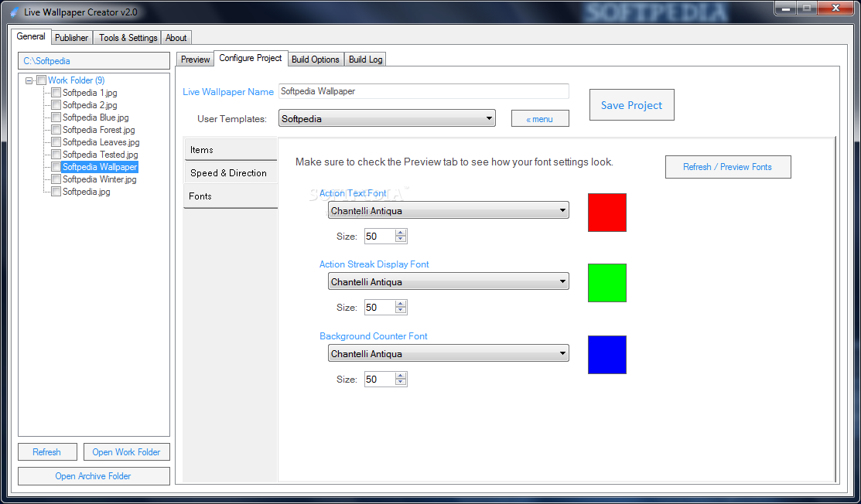Check the Softpedia Wallpaper checkbox
The width and height of the screenshot is (861, 504).
click(x=56, y=167)
